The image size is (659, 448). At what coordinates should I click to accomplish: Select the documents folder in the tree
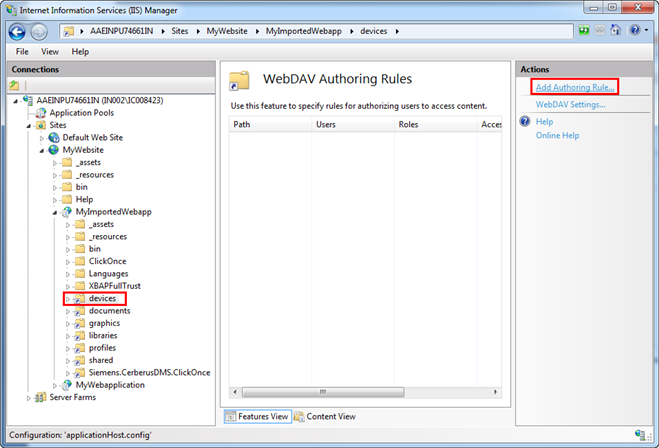click(109, 311)
